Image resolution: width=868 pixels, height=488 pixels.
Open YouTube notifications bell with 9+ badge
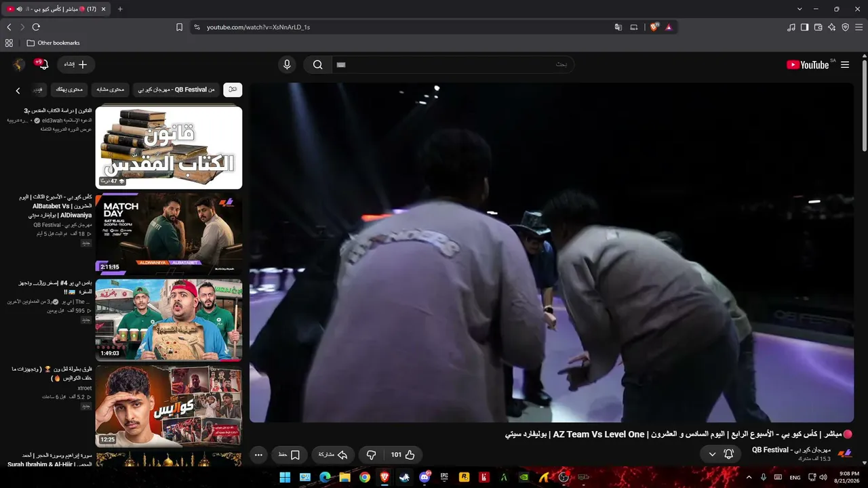tap(42, 64)
